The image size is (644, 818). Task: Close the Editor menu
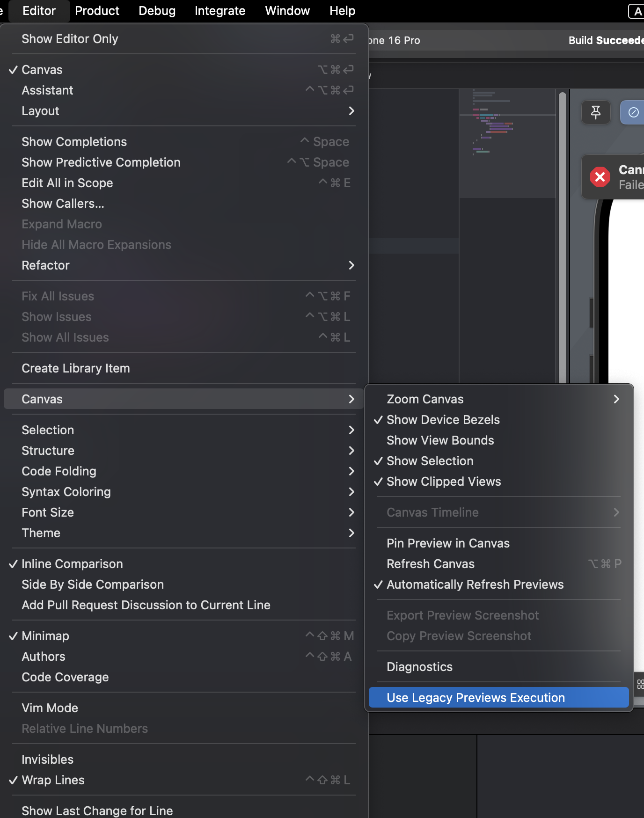pyautogui.click(x=39, y=11)
